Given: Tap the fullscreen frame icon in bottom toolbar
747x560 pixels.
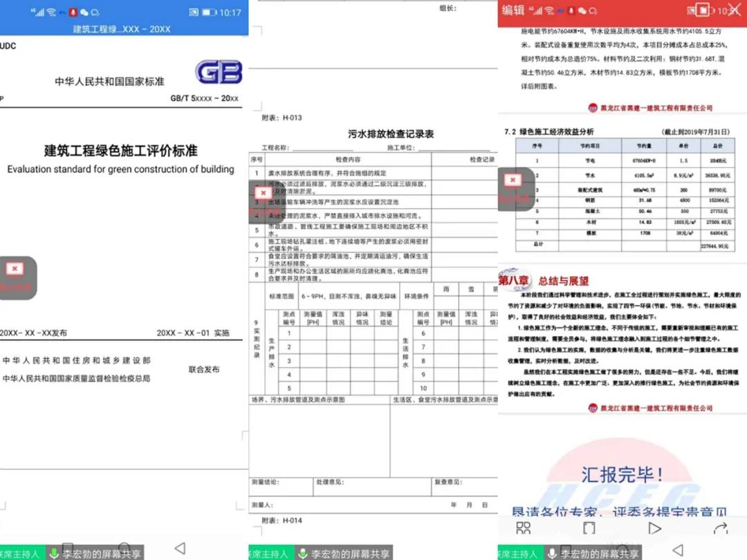Looking at the screenshot, I should coord(589,529).
